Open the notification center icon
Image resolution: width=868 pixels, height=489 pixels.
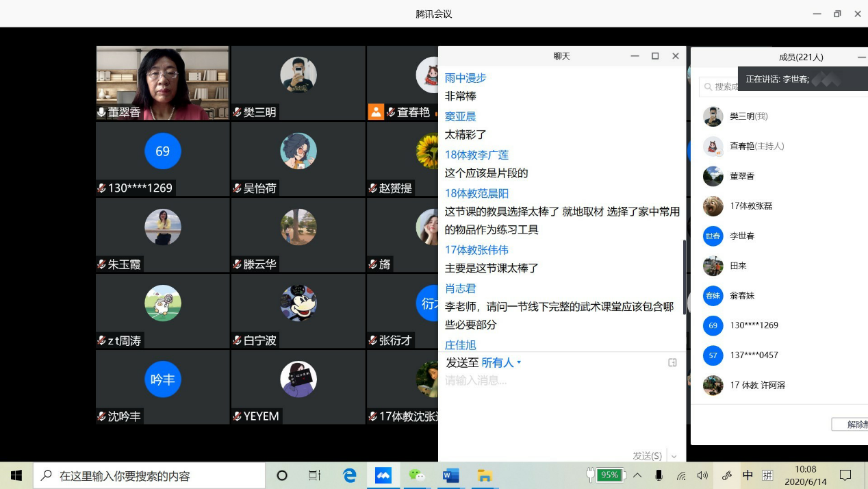(845, 475)
